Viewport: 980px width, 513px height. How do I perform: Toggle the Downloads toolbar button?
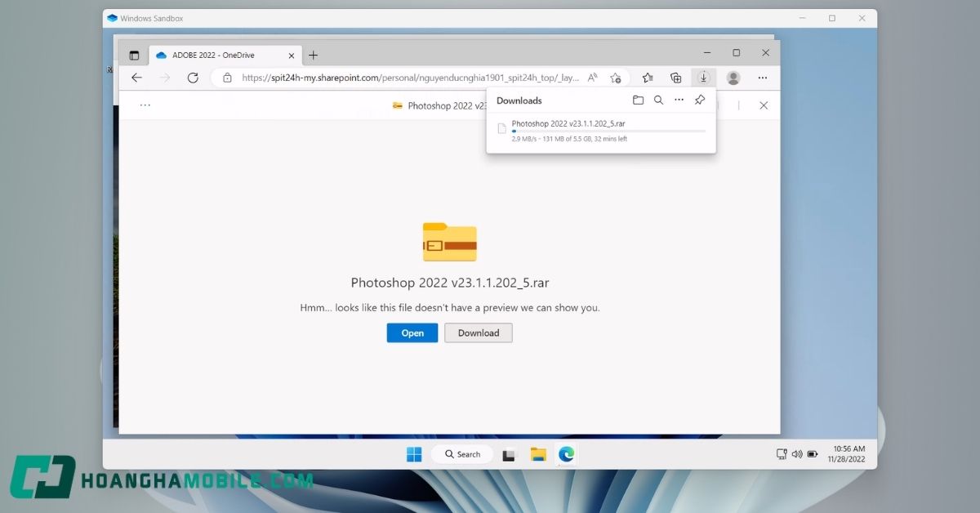[x=703, y=78]
